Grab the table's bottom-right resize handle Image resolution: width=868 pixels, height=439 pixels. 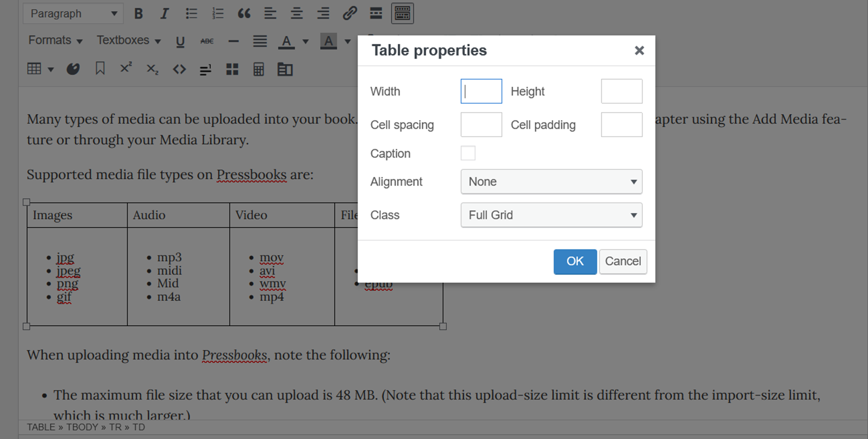pyautogui.click(x=443, y=326)
